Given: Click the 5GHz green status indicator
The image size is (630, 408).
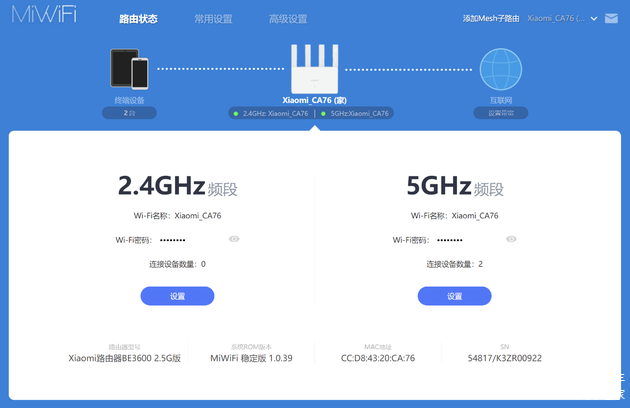Looking at the screenshot, I should [323, 113].
